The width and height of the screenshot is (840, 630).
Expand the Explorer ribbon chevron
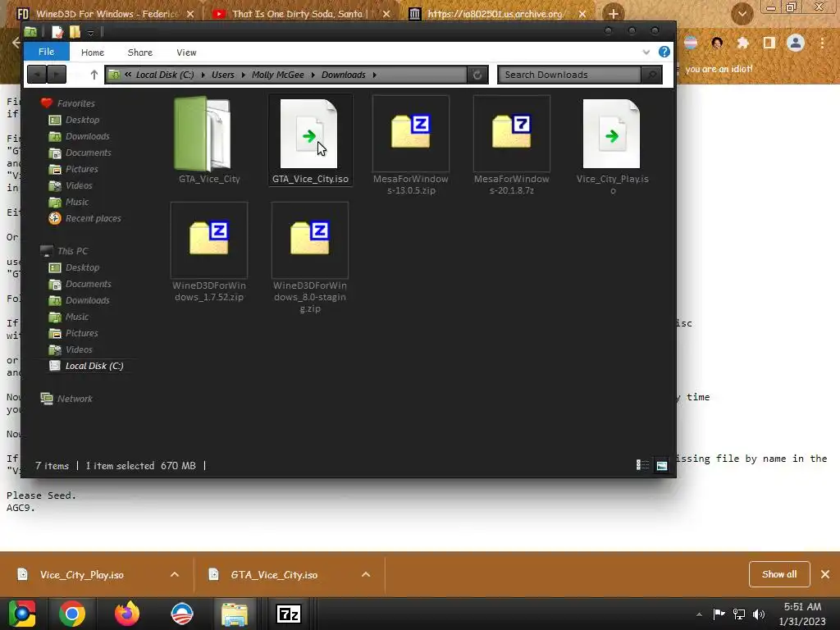646,52
